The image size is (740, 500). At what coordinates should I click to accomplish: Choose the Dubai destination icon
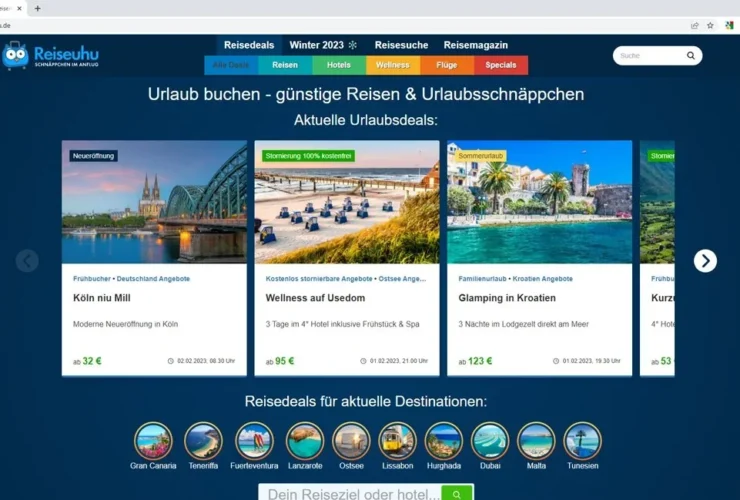pos(490,440)
